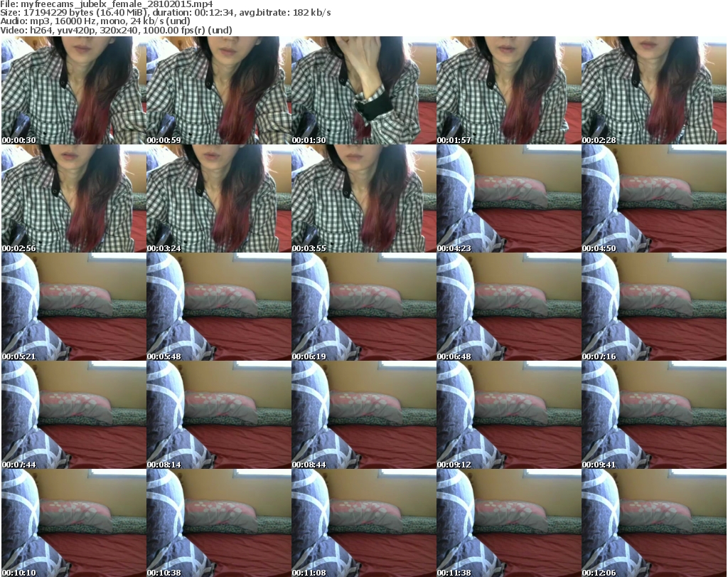The width and height of the screenshot is (728, 577).
Task: Choose the thumbnail stamped 00:09:12
Action: (509, 415)
